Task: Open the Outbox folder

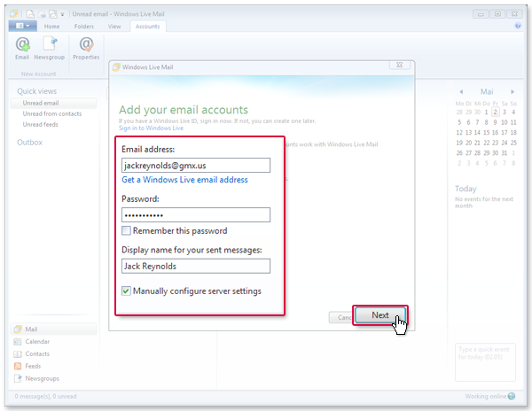Action: (x=30, y=143)
